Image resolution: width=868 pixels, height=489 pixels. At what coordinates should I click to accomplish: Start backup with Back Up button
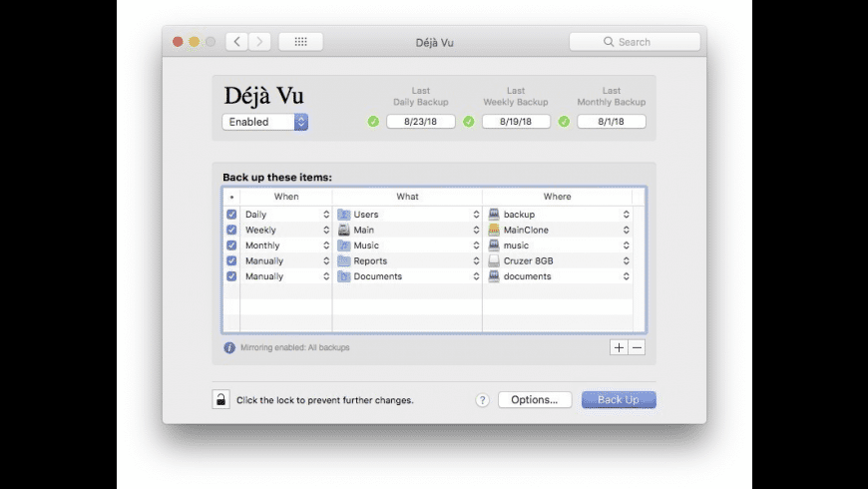(x=619, y=400)
